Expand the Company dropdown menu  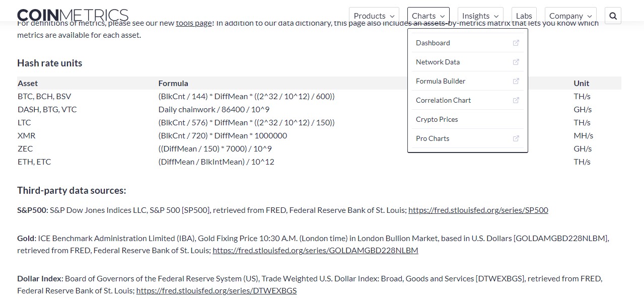pyautogui.click(x=570, y=16)
